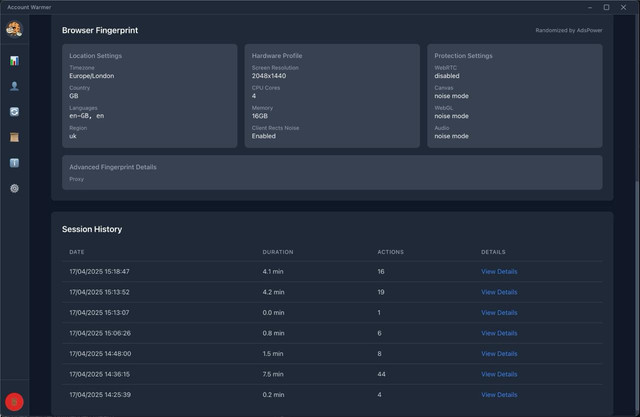Click the DURATION column header

pyautogui.click(x=278, y=252)
